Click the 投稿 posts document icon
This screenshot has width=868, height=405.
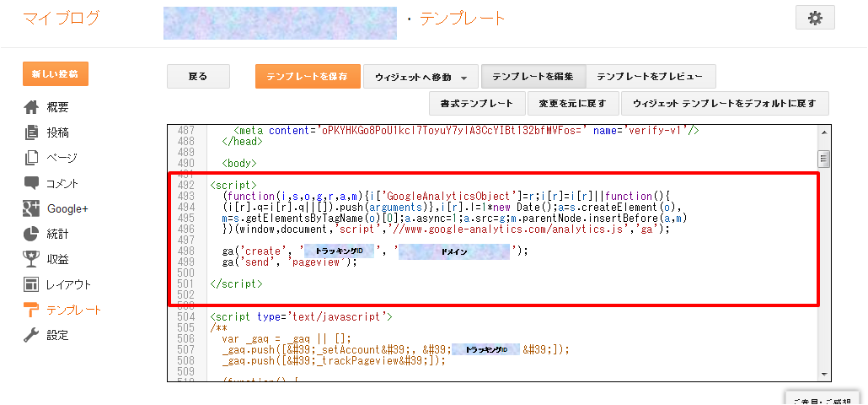[31, 132]
